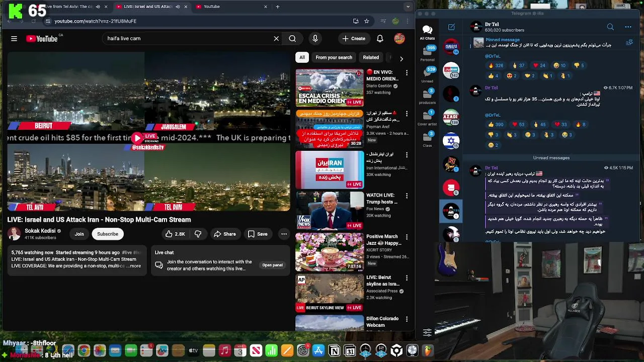Open Telegram Class folder
This screenshot has height=362, width=644.
tap(427, 139)
